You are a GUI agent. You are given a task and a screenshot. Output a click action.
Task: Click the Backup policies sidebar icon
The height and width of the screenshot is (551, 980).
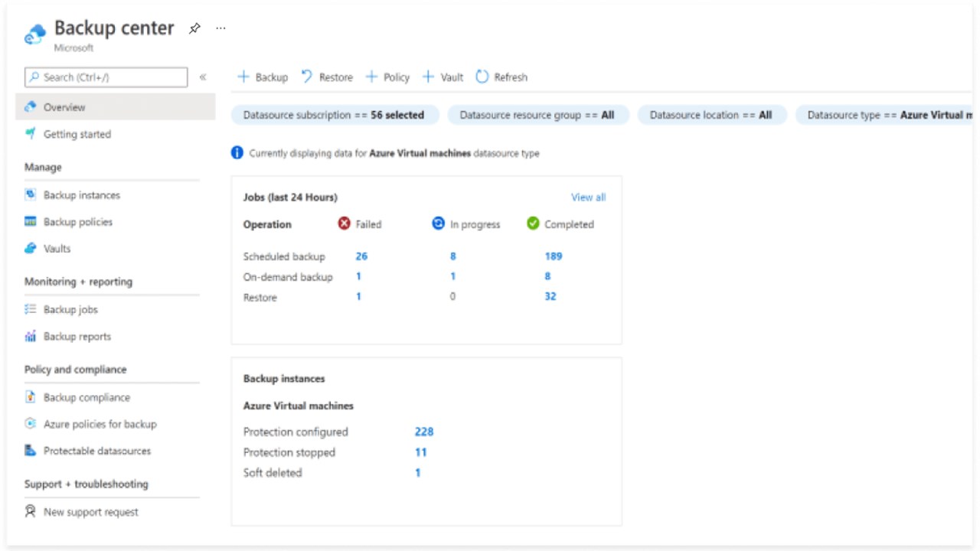31,222
